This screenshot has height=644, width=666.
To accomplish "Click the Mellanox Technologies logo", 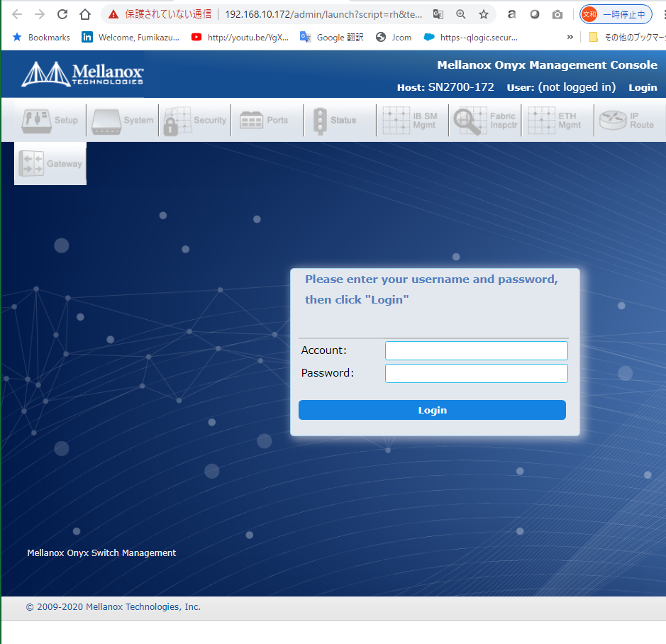I will coord(83,74).
